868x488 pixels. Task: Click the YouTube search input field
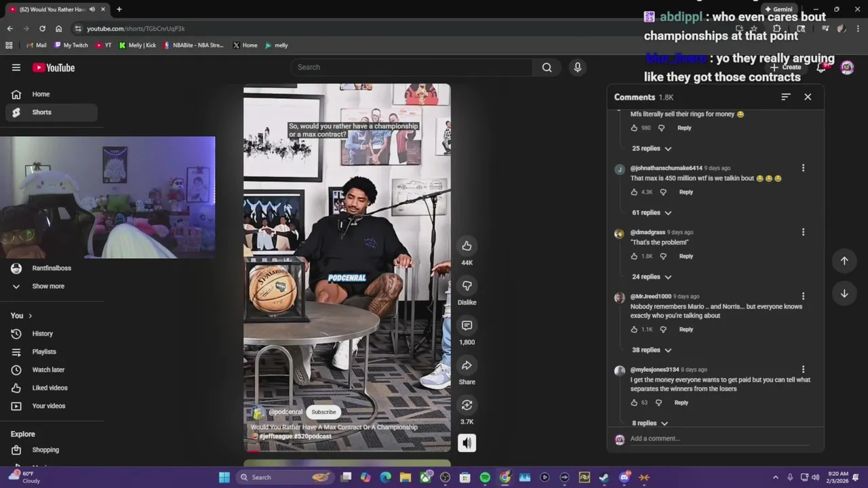point(412,67)
